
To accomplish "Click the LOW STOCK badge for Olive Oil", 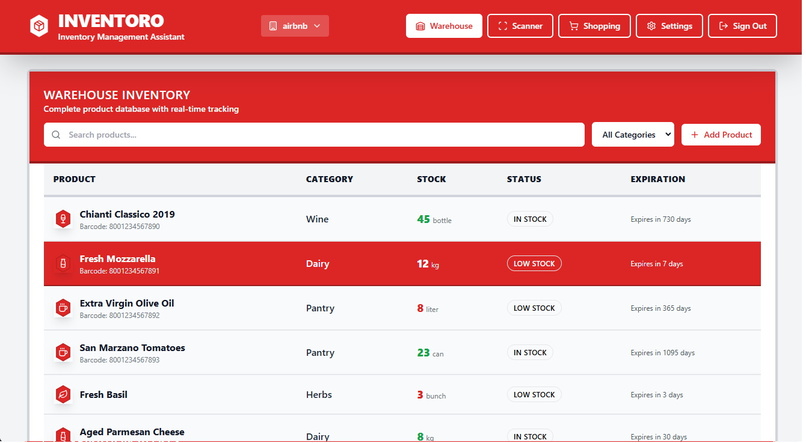I will 534,308.
